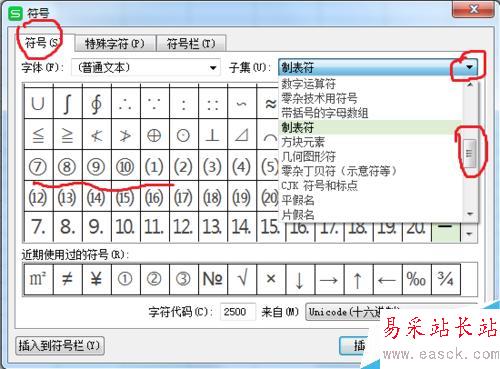Pick the circled number ⑨
Viewport: 500px width, 369px height.
click(x=97, y=166)
